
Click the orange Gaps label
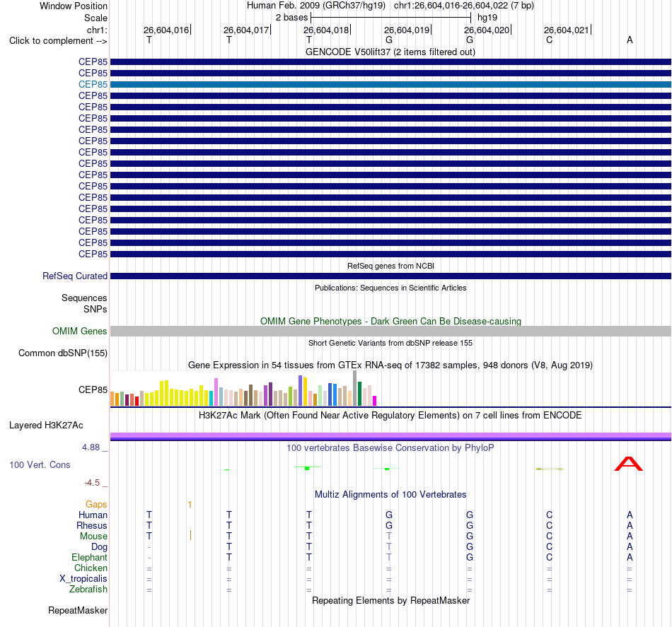tap(96, 505)
